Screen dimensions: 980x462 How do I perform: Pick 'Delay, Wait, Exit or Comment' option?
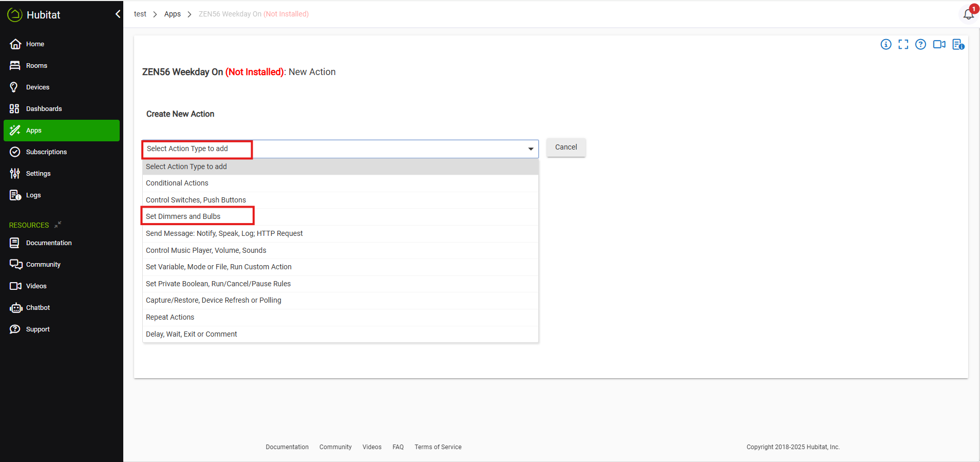(341, 334)
